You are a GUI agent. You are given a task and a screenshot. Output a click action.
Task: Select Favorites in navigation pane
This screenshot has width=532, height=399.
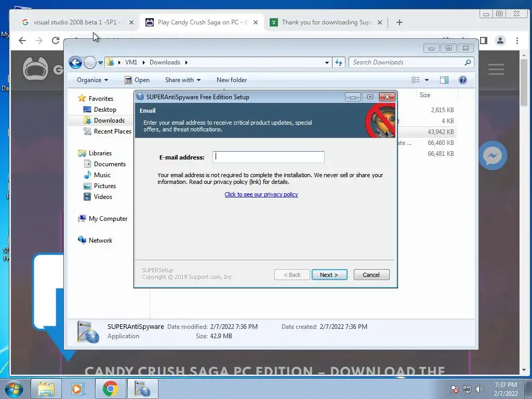point(96,98)
